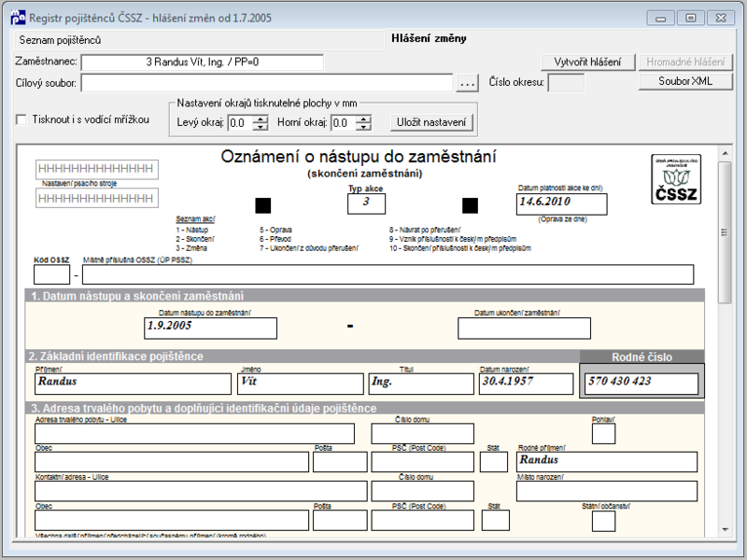Image resolution: width=747 pixels, height=560 pixels.
Task: Click the form's vertical scrollbar thumb
Action: click(x=725, y=232)
